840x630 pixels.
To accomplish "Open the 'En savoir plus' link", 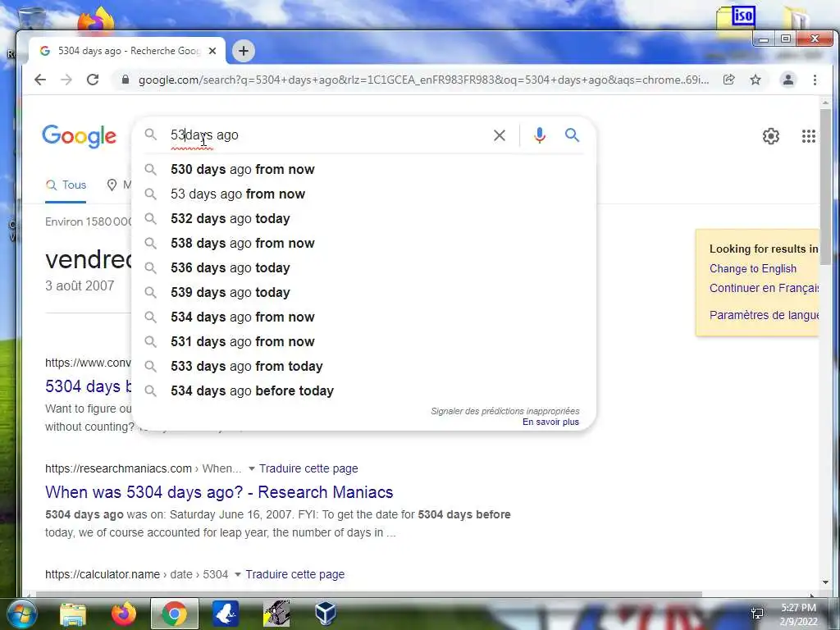I will 550,422.
